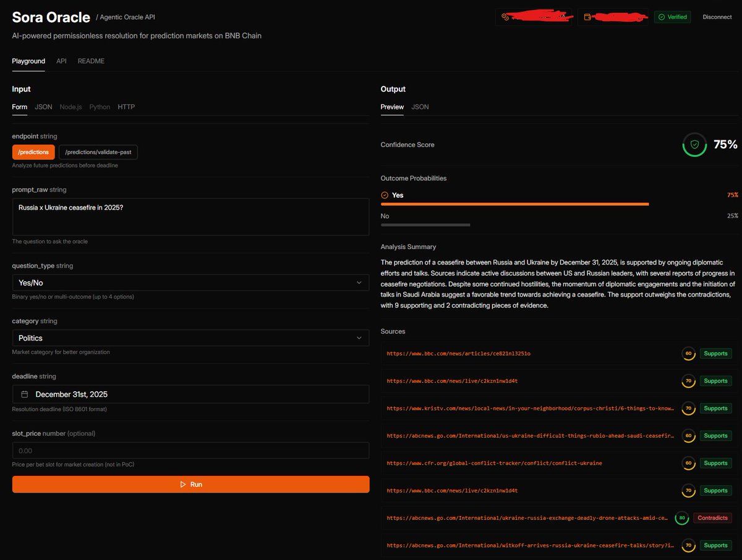742x560 pixels.
Task: Open the deadline date picker field
Action: 190,394
